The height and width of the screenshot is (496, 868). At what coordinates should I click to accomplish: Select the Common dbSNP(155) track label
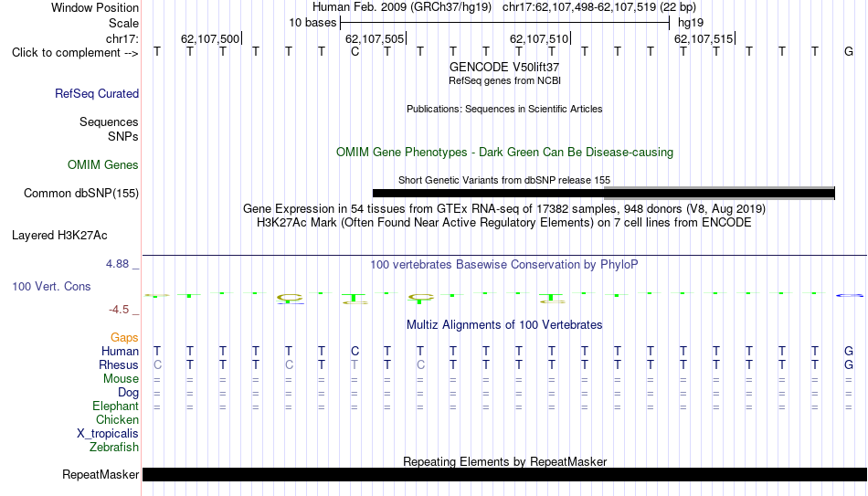pos(81,194)
